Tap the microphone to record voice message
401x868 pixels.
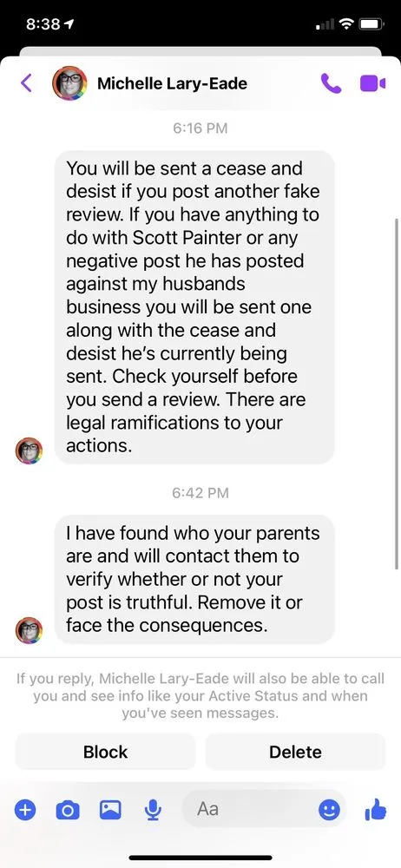pyautogui.click(x=153, y=811)
